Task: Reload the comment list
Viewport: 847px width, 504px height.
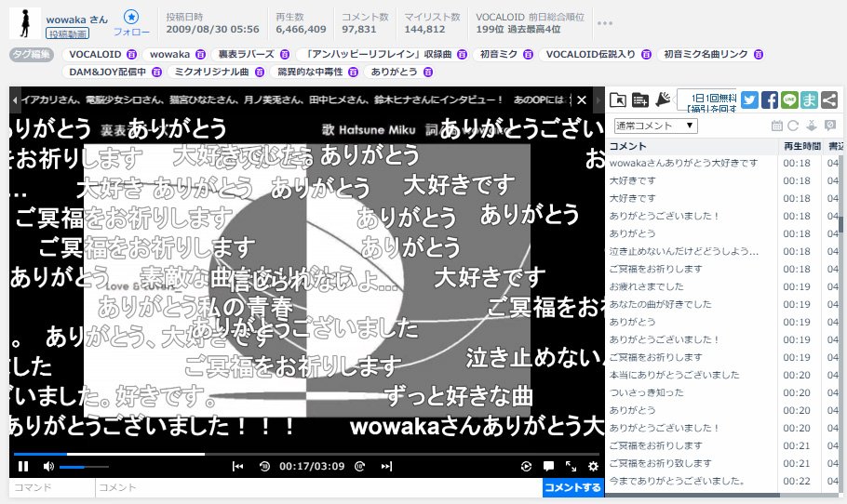Action: click(x=793, y=126)
